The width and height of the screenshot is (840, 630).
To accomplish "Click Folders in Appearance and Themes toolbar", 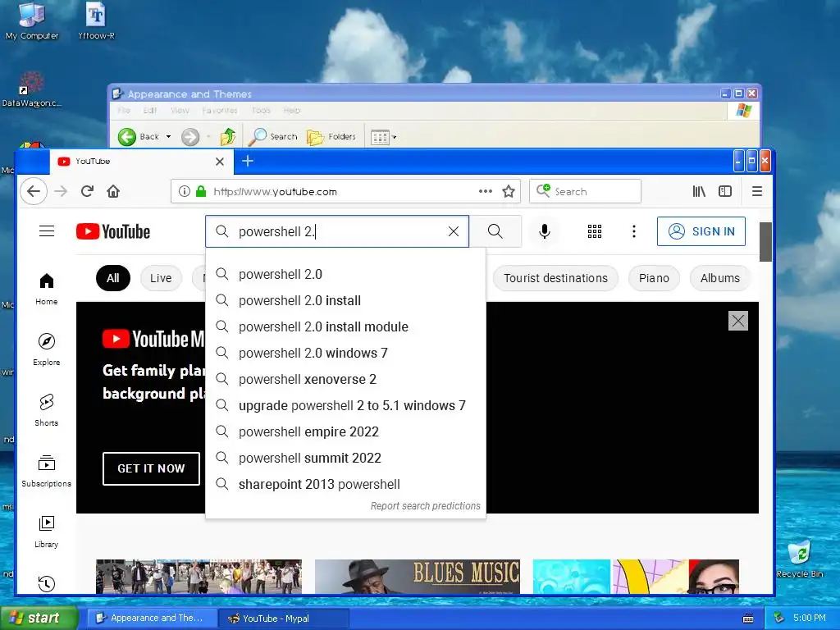I will [331, 137].
